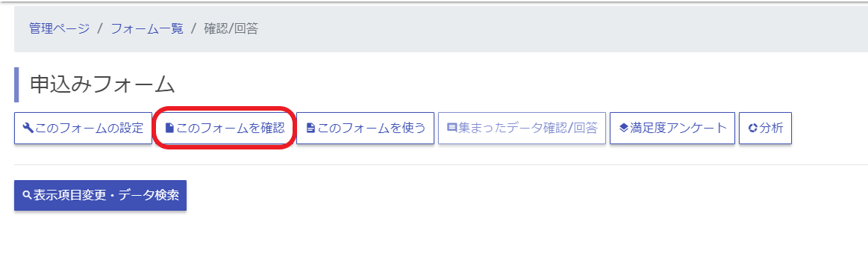Image resolution: width=868 pixels, height=278 pixels.
Task: Select the greyed-out 集まったデータ確認/回答 button
Action: click(x=522, y=129)
